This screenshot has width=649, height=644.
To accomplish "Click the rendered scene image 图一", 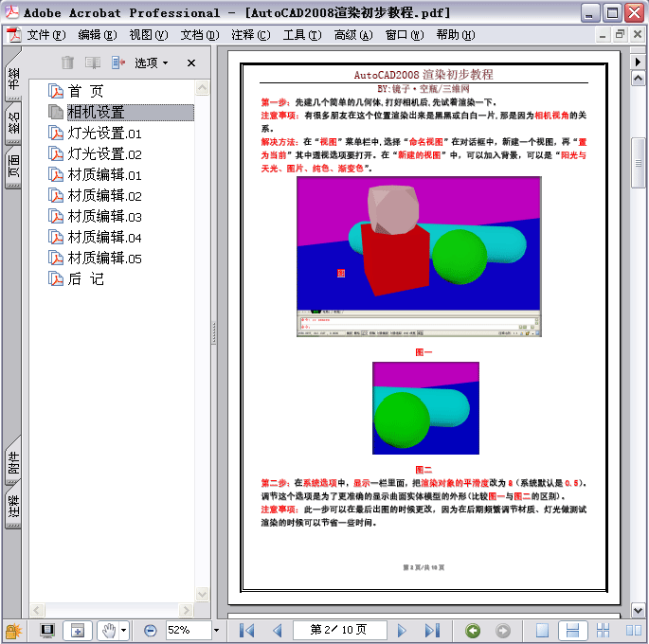I will [419, 257].
